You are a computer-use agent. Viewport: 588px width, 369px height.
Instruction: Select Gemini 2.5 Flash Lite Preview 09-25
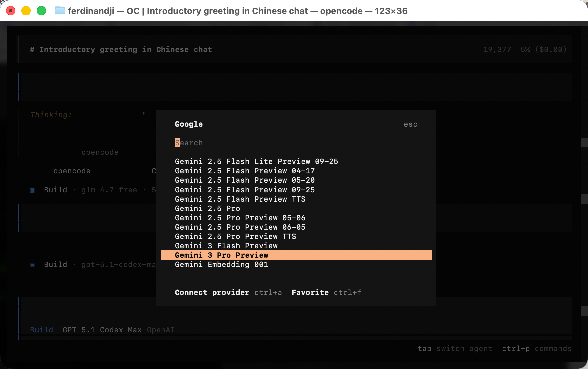coord(256,161)
